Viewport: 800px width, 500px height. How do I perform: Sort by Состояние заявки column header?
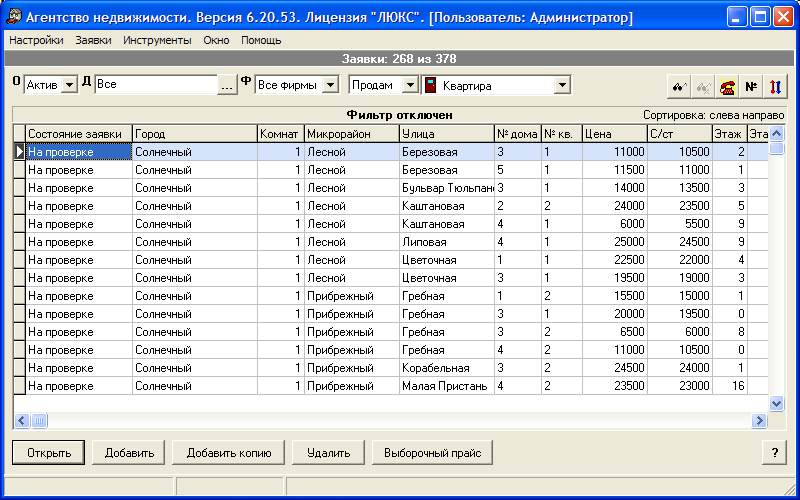[79, 134]
